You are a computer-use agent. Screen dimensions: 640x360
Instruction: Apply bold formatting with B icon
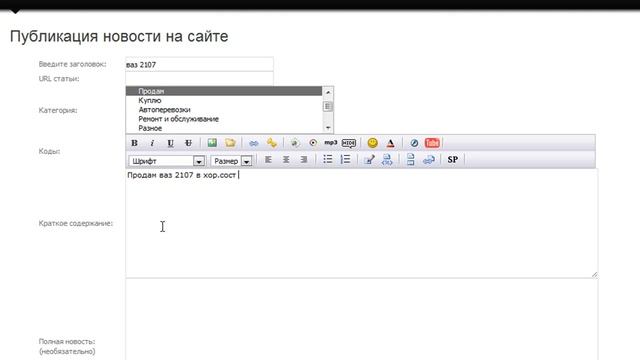tap(134, 143)
